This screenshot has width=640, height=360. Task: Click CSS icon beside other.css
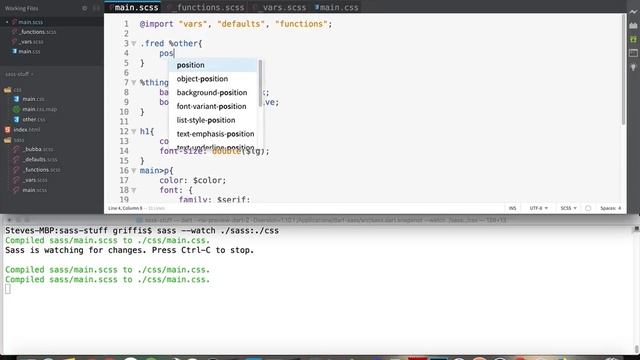16,120
